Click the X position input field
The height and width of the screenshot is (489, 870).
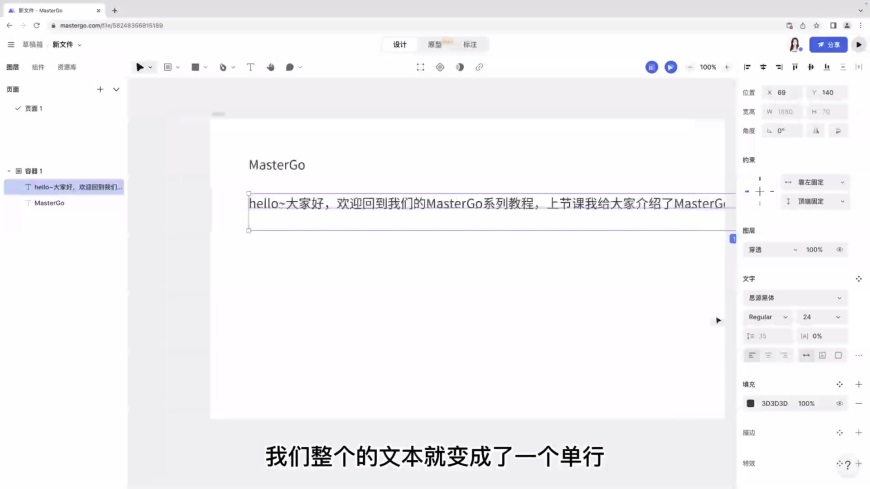(782, 93)
